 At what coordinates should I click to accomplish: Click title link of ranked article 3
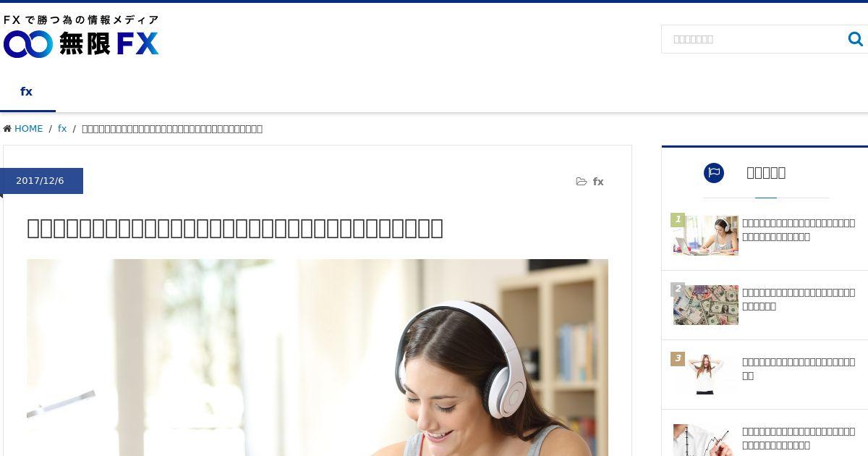tap(799, 368)
